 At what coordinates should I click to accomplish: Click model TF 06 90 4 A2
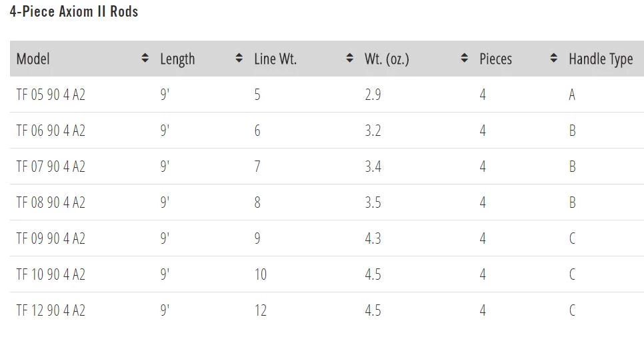[x=51, y=131]
